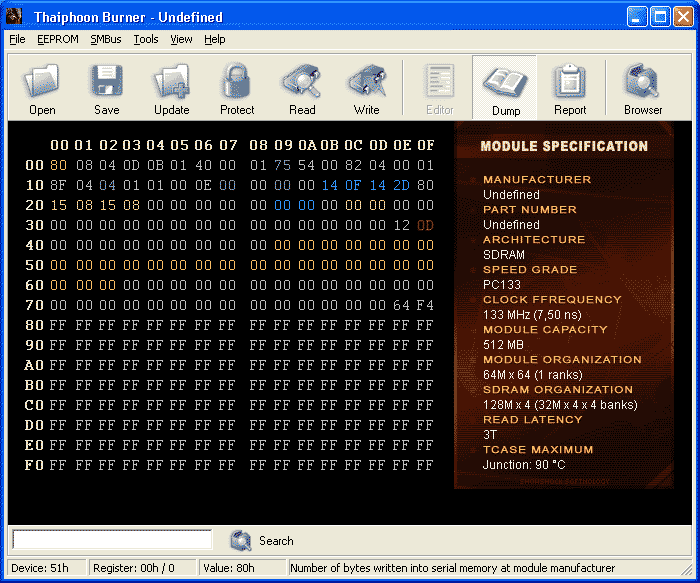Viewport: 700px width, 583px height.
Task: Click the Thaiphoon Burner title bar icon
Action: click(14, 16)
